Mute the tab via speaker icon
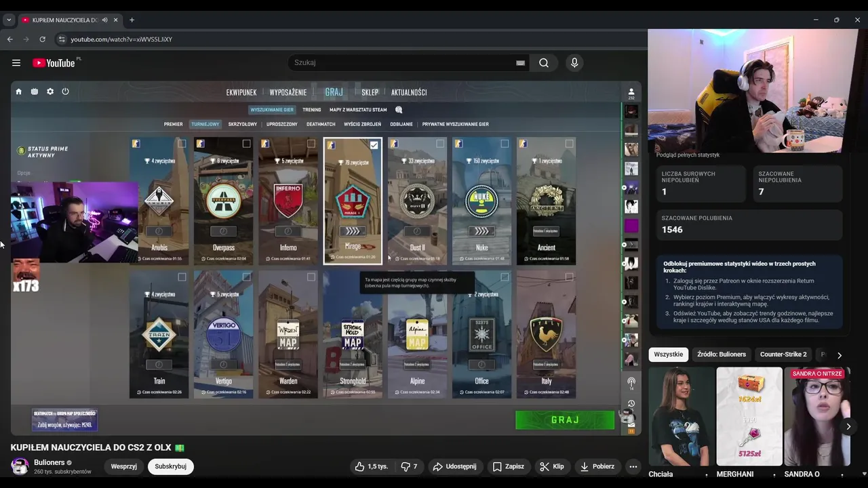868x488 pixels. point(104,20)
